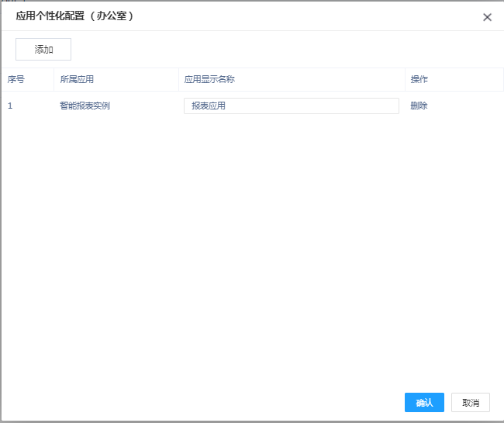Click the empty table area below first row
Screen dimensions: 504x423
pyautogui.click(x=252, y=233)
